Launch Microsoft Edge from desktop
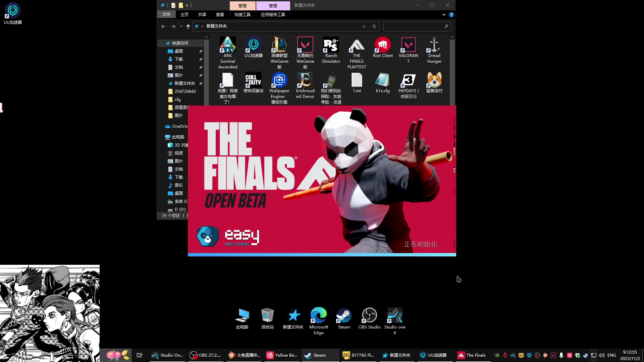644x362 pixels. click(319, 321)
